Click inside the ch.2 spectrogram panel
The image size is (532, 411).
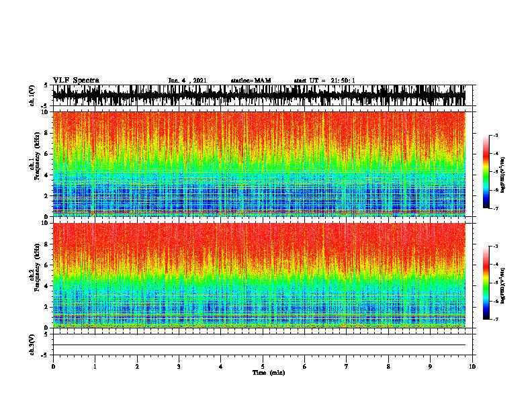(259, 275)
